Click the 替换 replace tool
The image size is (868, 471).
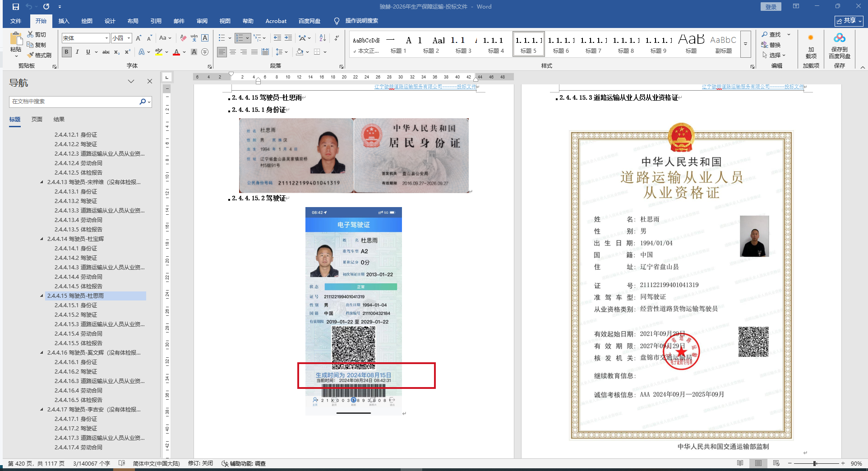click(771, 45)
